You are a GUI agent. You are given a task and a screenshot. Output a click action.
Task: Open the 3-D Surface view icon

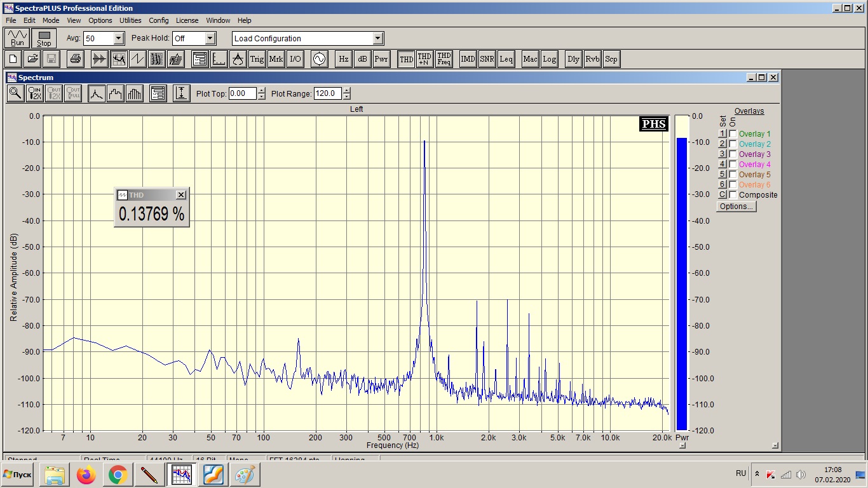176,59
